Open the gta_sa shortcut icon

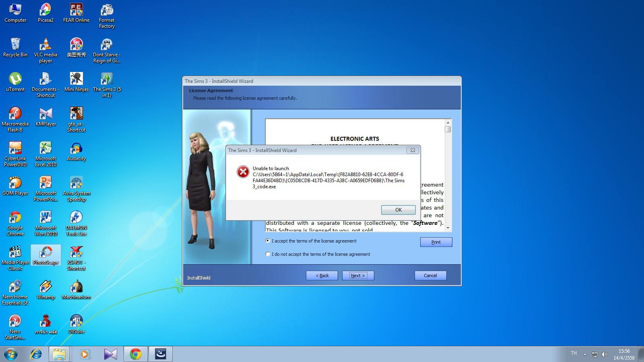76,119
